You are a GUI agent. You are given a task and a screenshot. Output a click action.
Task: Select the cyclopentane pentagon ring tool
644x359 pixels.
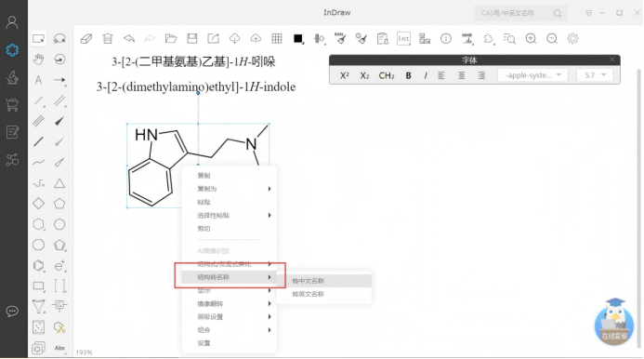click(x=59, y=204)
